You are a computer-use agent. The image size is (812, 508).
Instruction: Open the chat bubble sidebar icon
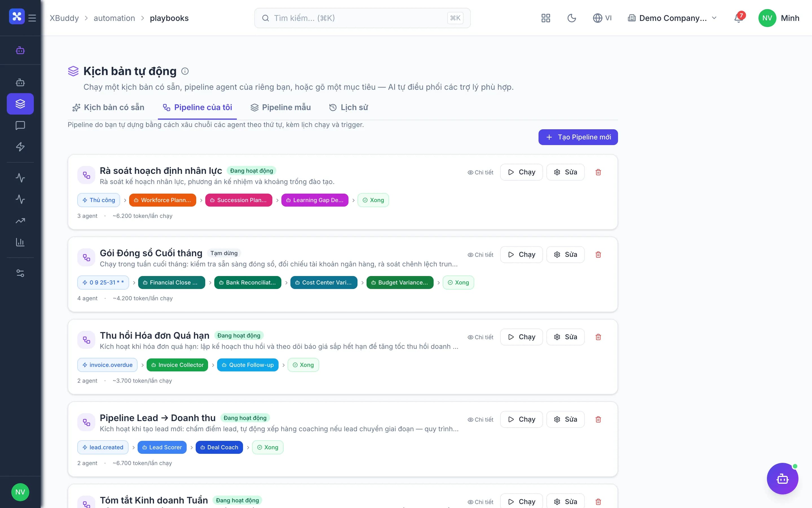coord(21,125)
